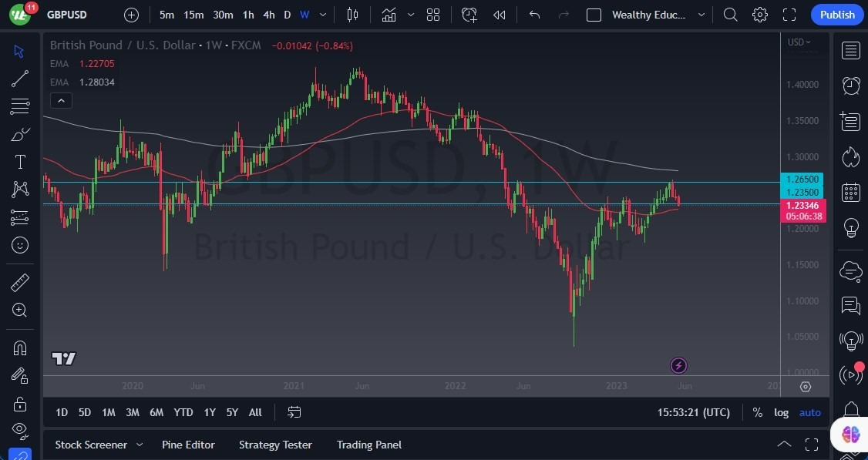The width and height of the screenshot is (868, 460).
Task: Open the chart interval dropdown next to W
Action: pyautogui.click(x=322, y=14)
